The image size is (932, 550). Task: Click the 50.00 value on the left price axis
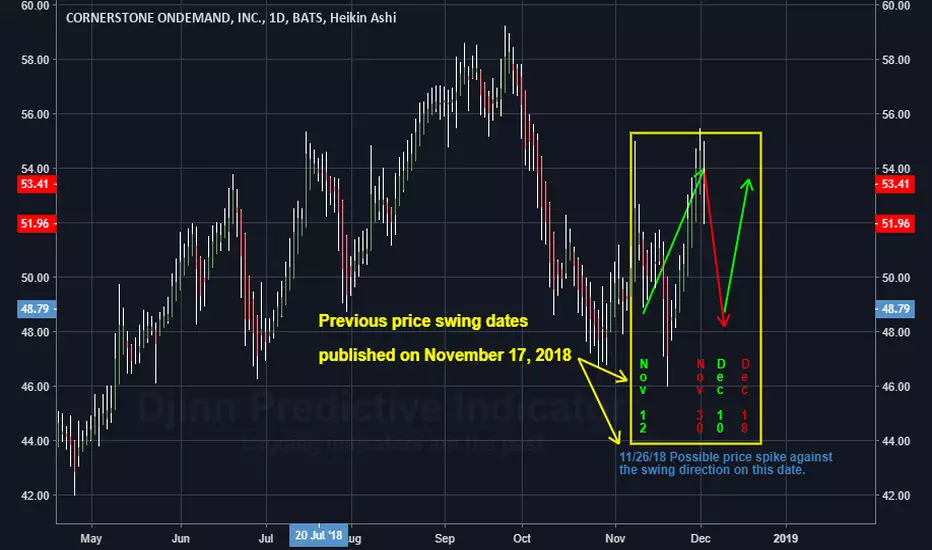(x=35, y=278)
